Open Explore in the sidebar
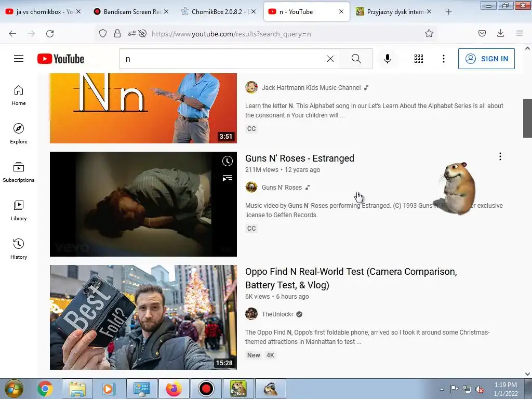Viewport: 532px width, 399px height. [x=19, y=134]
